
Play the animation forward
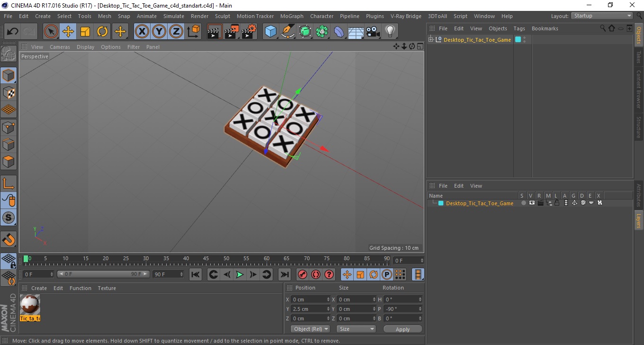coord(240,274)
